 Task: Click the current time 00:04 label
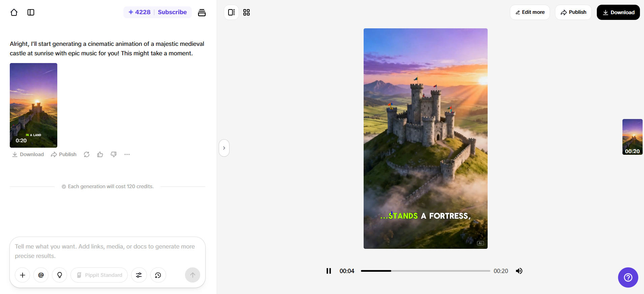tap(347, 271)
